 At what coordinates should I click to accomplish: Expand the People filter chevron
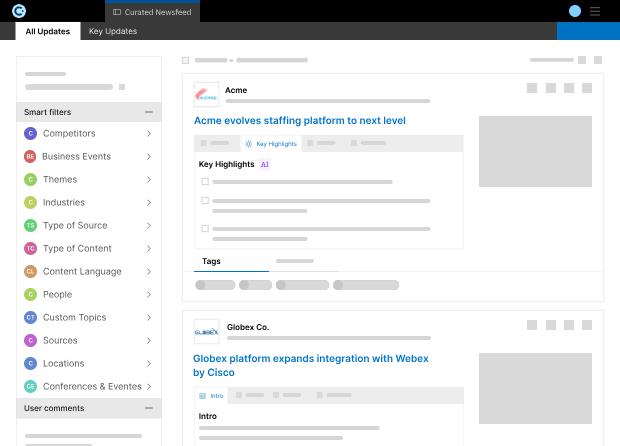coord(149,294)
